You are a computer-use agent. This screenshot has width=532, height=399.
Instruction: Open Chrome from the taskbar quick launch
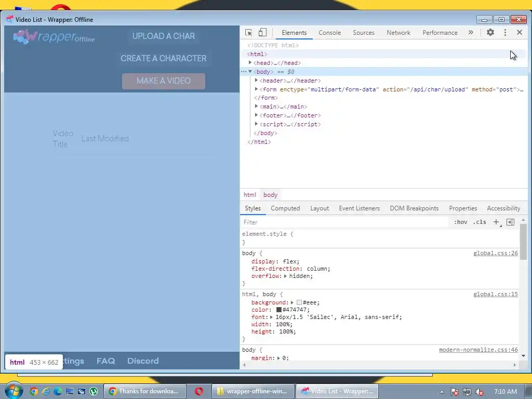pos(34,391)
